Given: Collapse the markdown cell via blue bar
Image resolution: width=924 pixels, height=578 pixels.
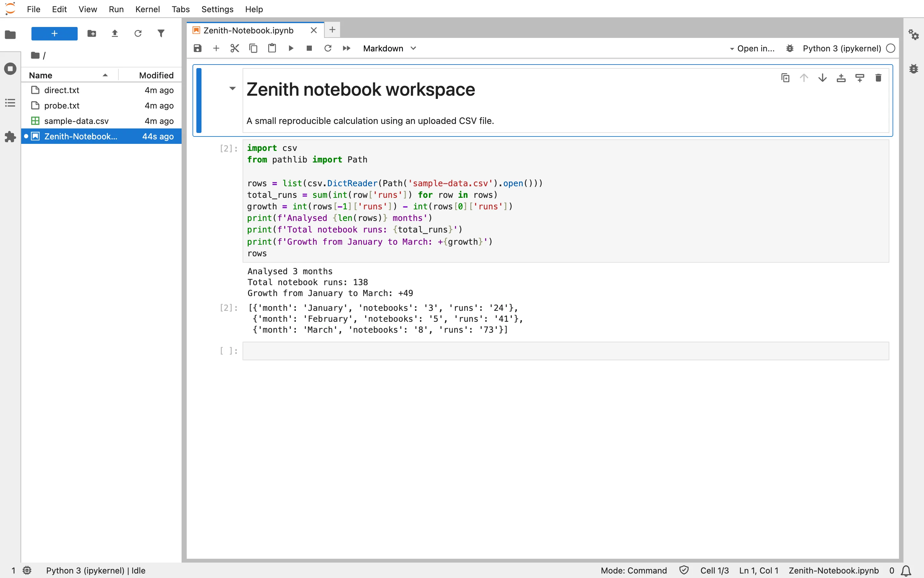Looking at the screenshot, I should coord(199,100).
